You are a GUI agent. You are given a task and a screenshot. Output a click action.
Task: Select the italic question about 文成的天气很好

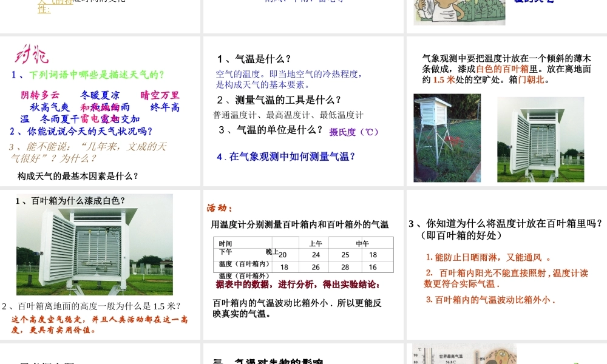point(88,152)
